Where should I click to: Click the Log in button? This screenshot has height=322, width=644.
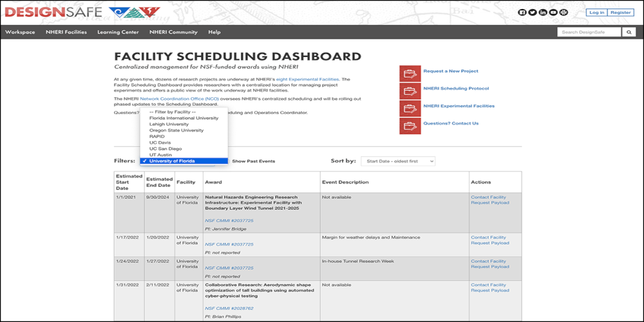[597, 12]
